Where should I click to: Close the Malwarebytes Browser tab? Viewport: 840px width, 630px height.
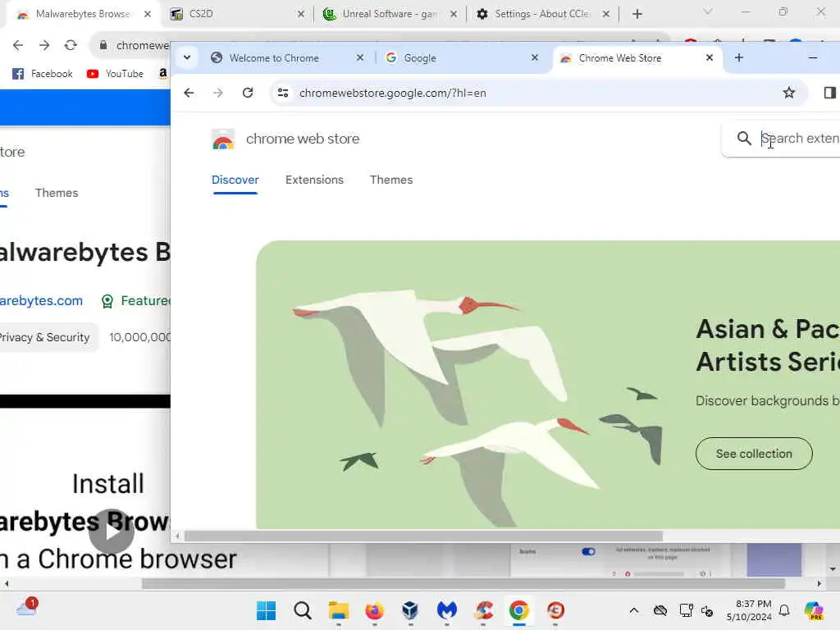[x=148, y=14]
